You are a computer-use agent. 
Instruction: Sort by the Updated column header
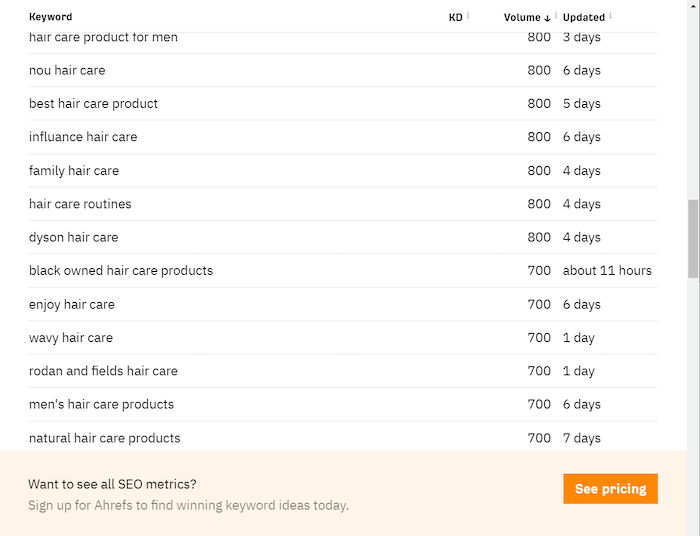[583, 17]
